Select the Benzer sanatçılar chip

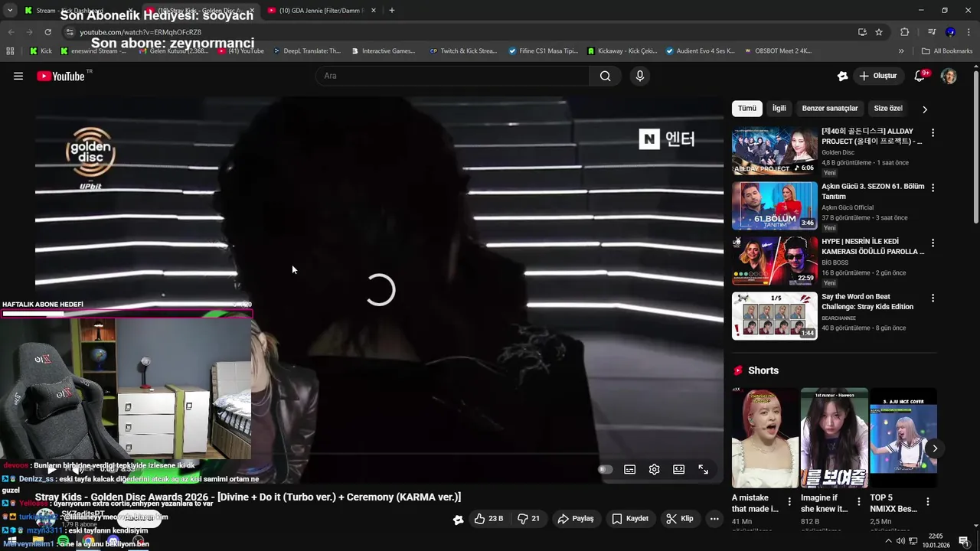tap(830, 109)
